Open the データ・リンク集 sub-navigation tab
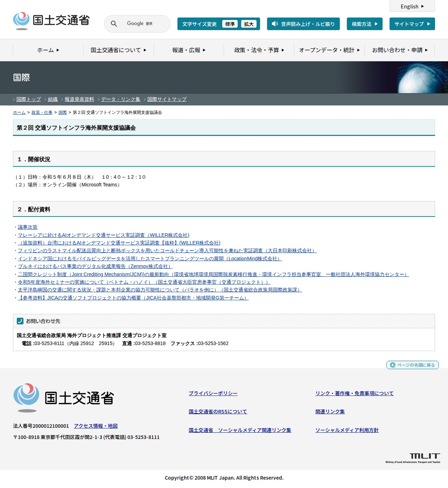This screenshot has height=488, width=448. [121, 99]
